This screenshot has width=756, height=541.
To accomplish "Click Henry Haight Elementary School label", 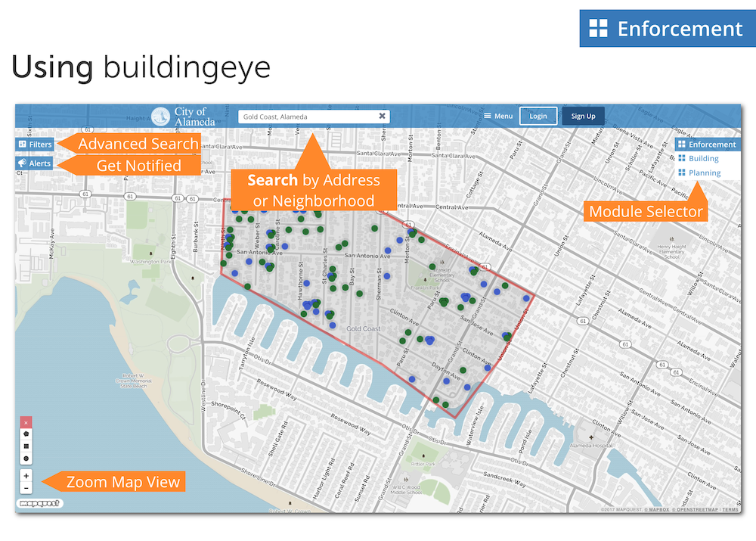I will pyautogui.click(x=671, y=251).
